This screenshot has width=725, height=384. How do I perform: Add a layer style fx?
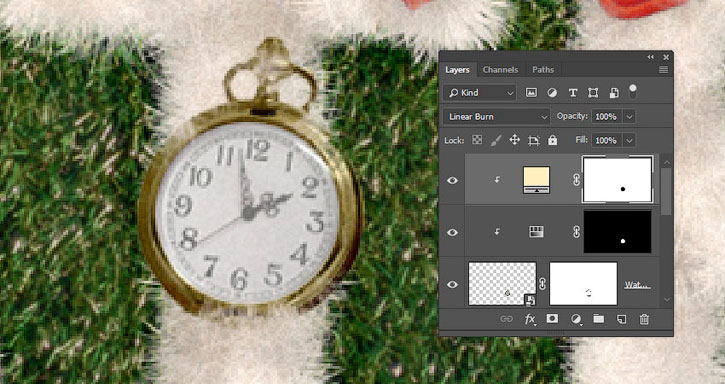[530, 319]
